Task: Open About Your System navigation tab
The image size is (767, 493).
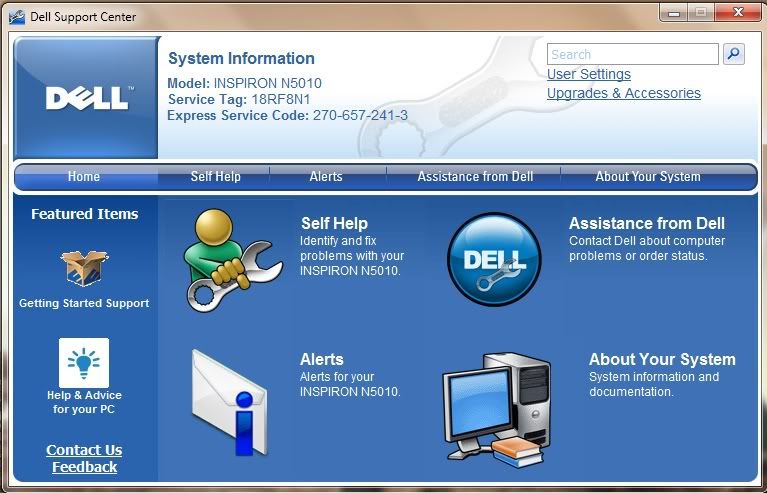Action: click(648, 177)
